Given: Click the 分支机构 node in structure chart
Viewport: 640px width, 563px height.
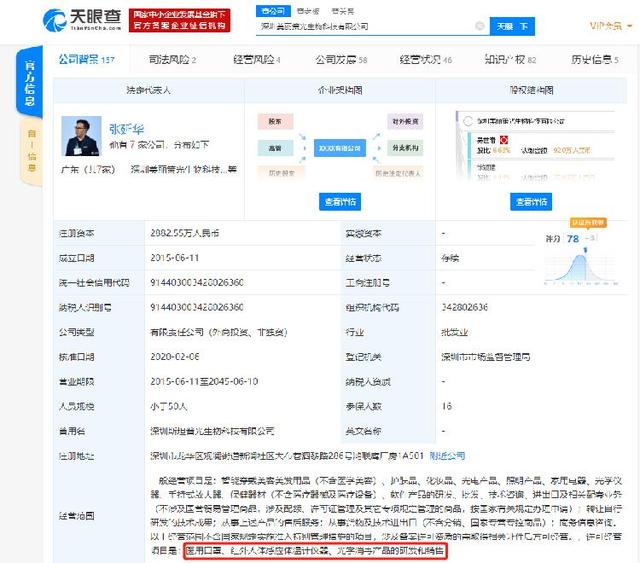Looking at the screenshot, I should point(405,148).
